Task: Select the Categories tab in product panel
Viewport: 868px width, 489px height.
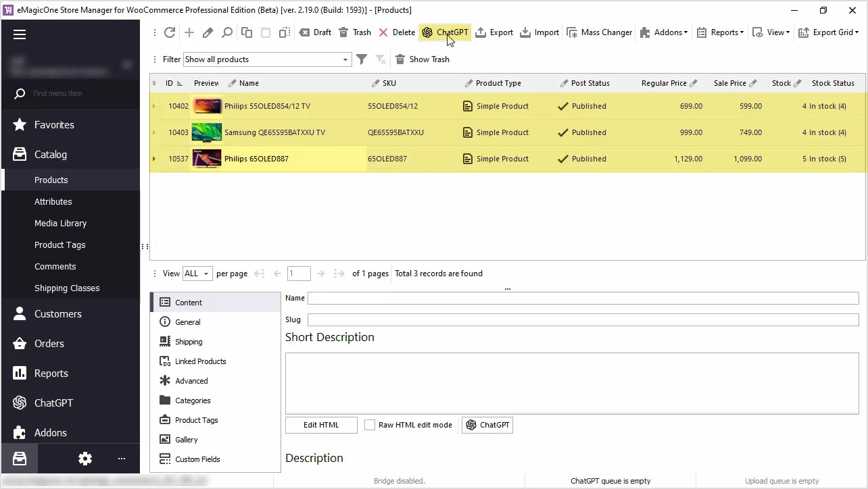Action: tap(192, 401)
